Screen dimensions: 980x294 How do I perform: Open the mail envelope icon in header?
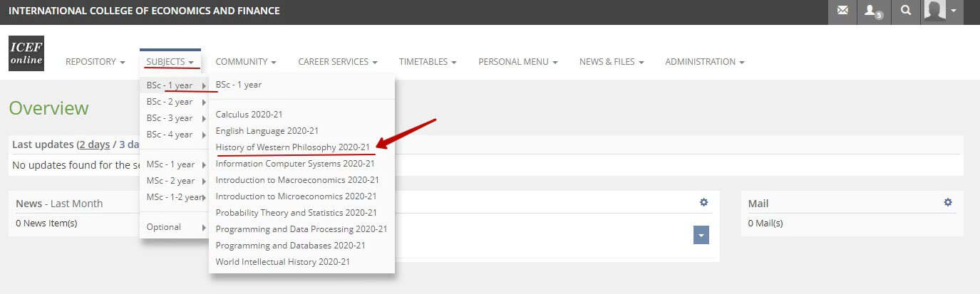point(842,11)
